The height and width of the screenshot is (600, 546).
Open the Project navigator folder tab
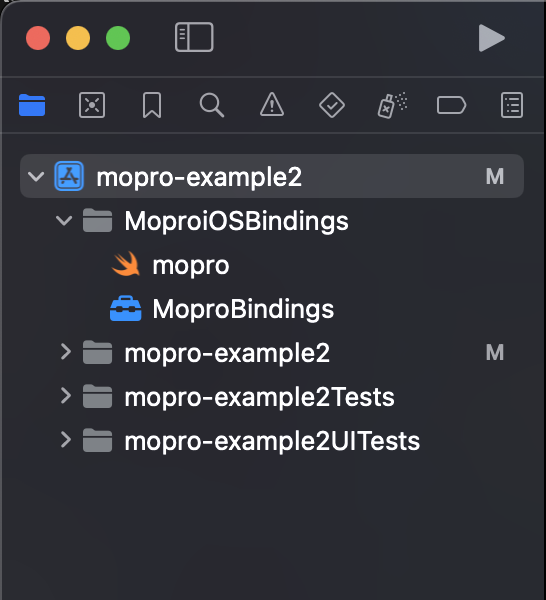point(32,105)
